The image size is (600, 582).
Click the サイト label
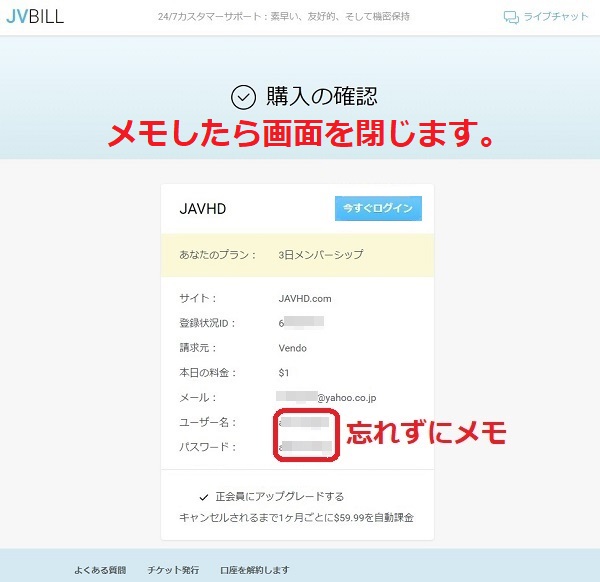coord(198,298)
